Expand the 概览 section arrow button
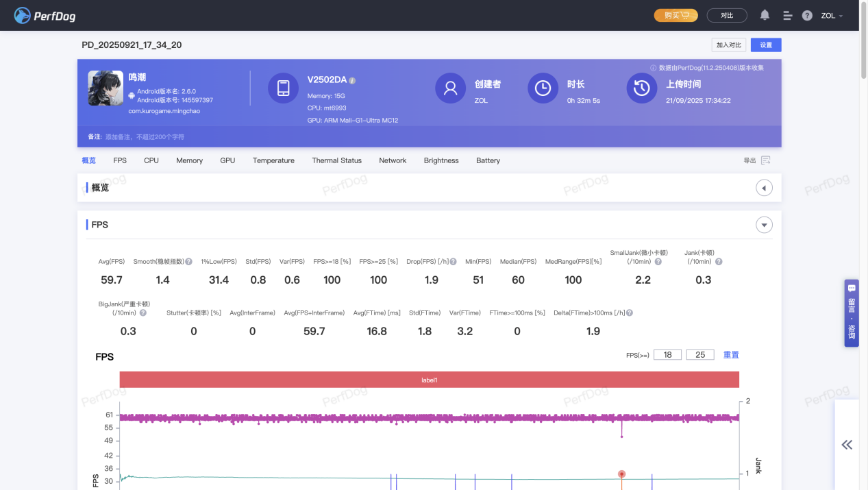 [x=764, y=188]
